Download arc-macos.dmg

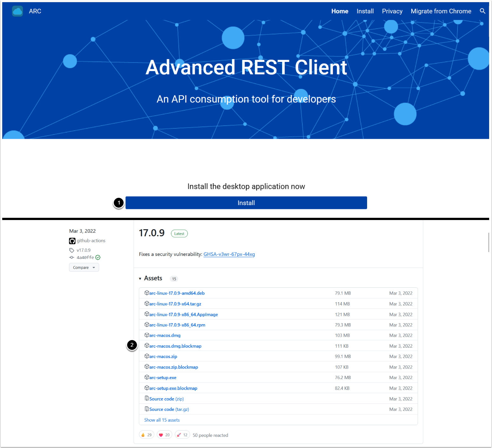[165, 335]
